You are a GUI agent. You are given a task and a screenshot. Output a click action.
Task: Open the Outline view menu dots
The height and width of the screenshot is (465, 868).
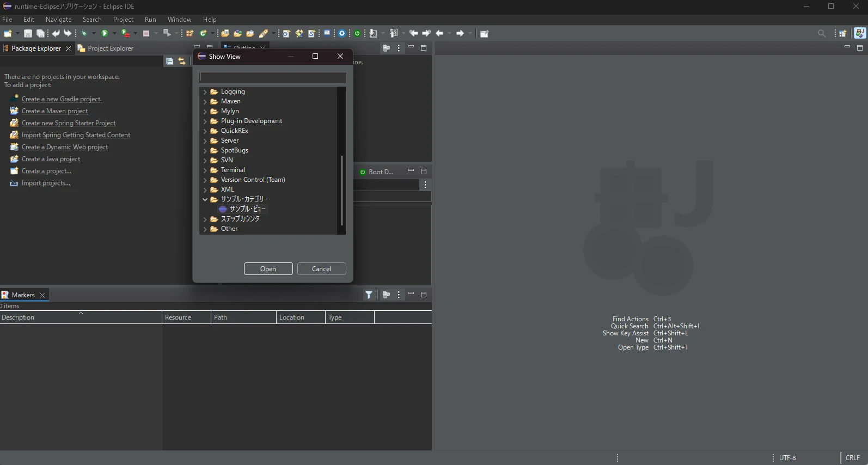click(x=399, y=48)
